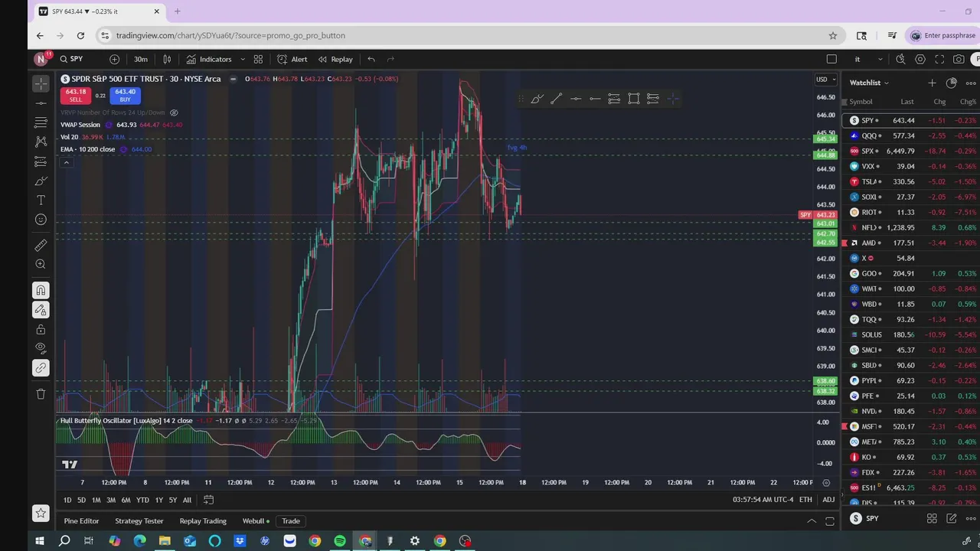This screenshot has height=551, width=980.
Task: Toggle ADJ price adjustment
Action: coord(828,500)
